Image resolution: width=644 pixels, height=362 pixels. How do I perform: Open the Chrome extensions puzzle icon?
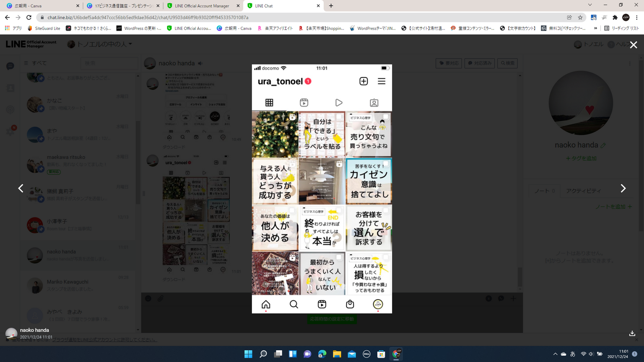coord(615,18)
